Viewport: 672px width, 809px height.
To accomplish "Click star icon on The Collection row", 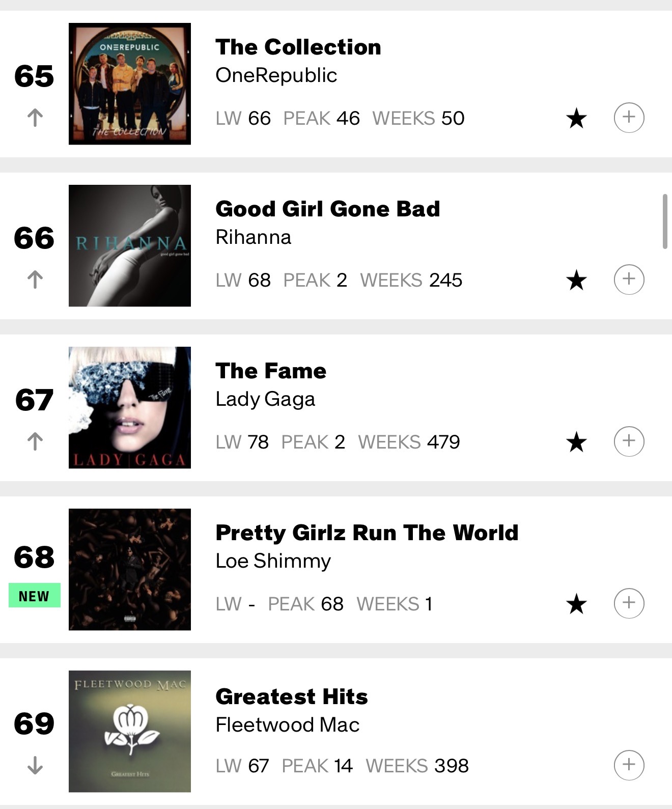I will click(x=576, y=119).
